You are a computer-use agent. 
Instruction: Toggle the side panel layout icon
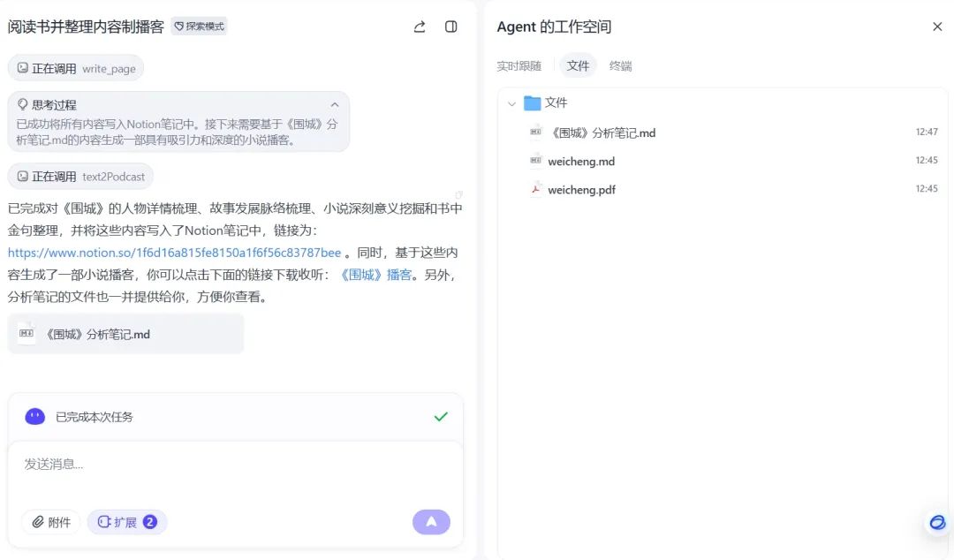point(450,26)
